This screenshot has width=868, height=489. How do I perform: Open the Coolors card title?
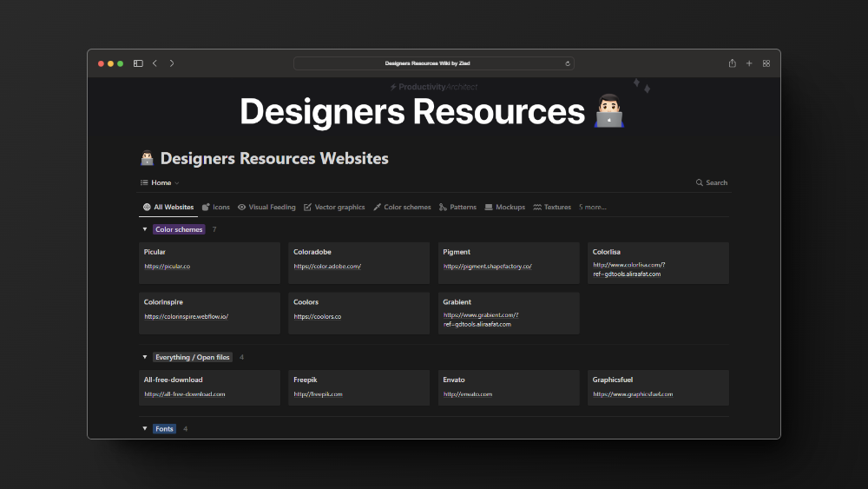pyautogui.click(x=306, y=302)
